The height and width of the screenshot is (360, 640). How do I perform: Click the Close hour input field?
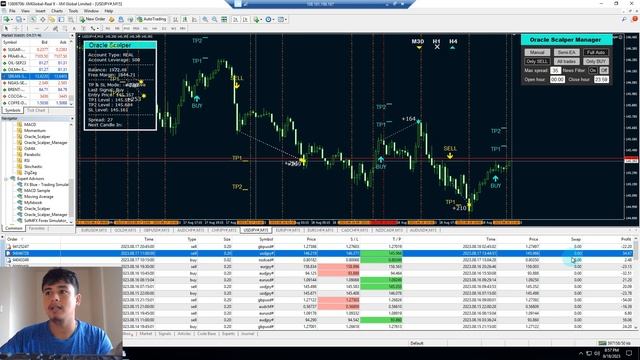[601, 80]
